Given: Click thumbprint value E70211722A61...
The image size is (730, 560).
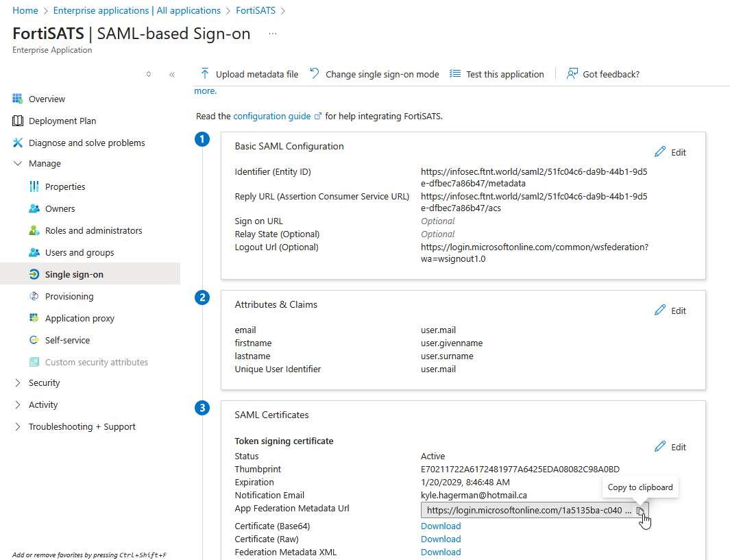Looking at the screenshot, I should click(x=520, y=470).
